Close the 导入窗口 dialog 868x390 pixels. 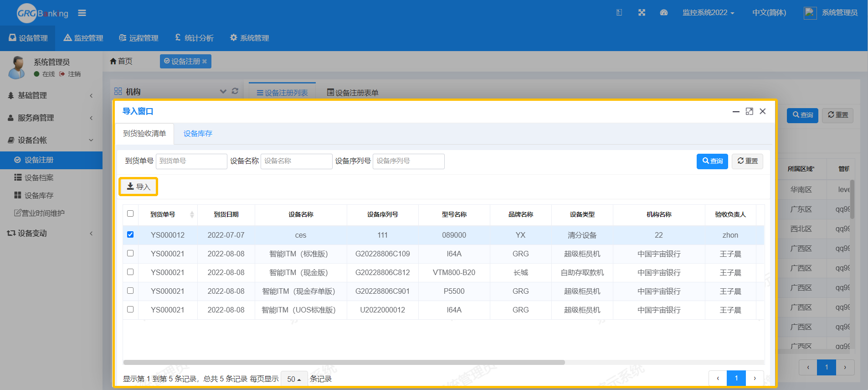[763, 111]
